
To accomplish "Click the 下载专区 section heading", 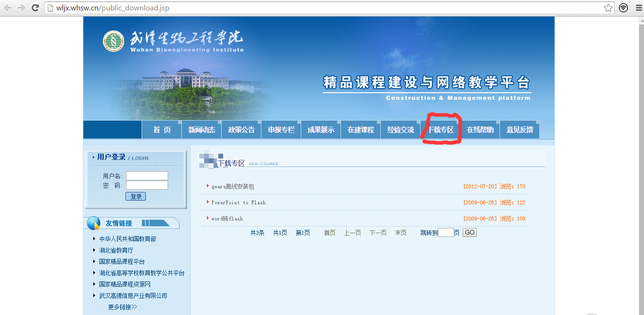I will point(231,163).
